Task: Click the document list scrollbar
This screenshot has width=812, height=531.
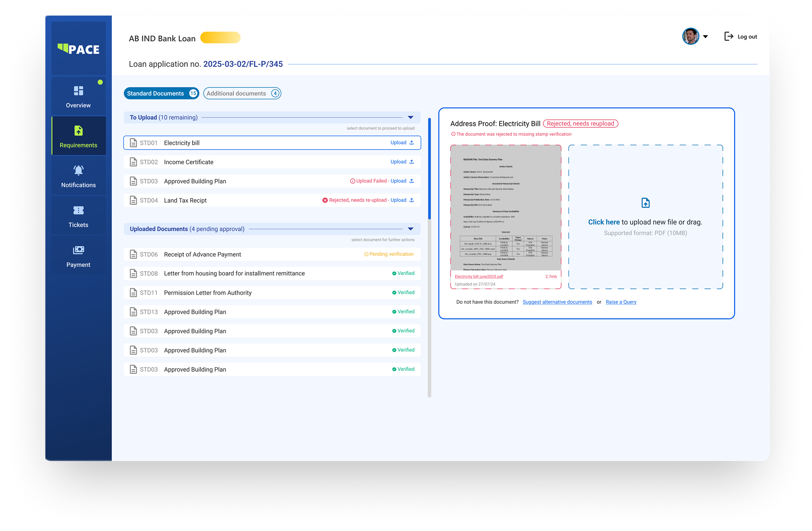Action: [429, 169]
